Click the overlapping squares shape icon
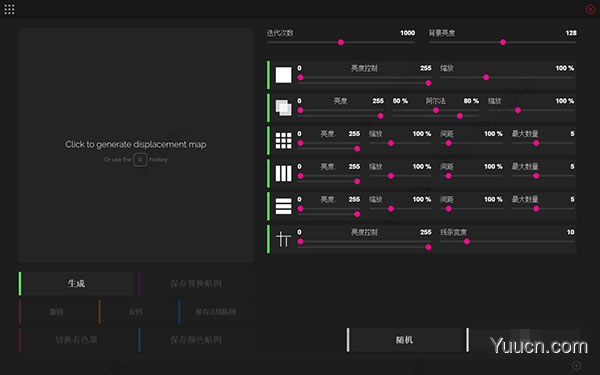The image size is (600, 375). click(x=284, y=108)
